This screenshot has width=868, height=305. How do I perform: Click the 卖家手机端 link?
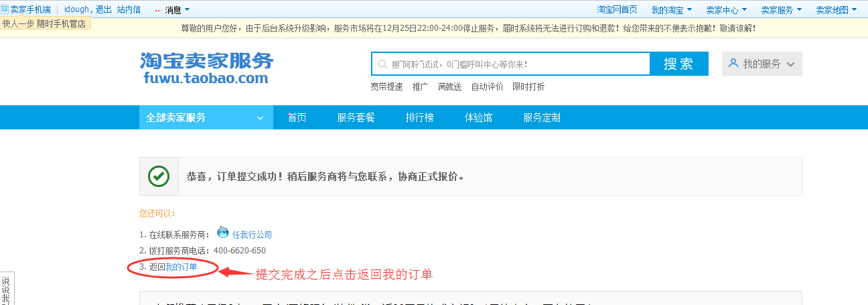pos(30,9)
